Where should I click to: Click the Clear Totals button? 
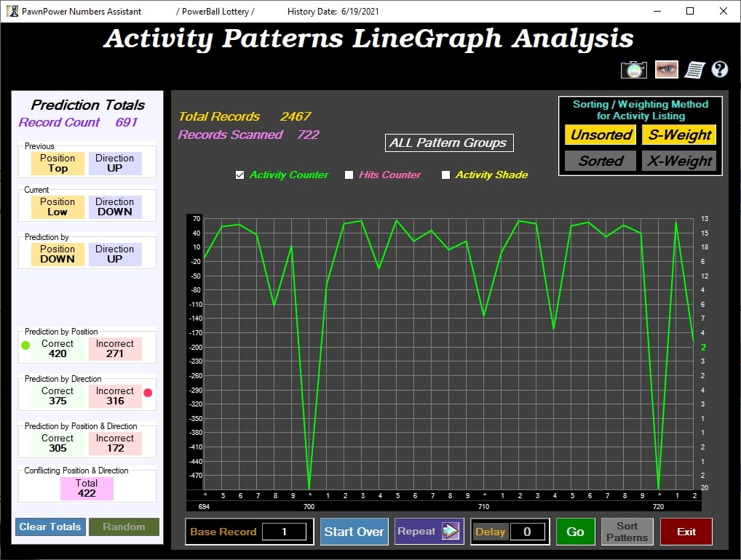click(x=49, y=527)
